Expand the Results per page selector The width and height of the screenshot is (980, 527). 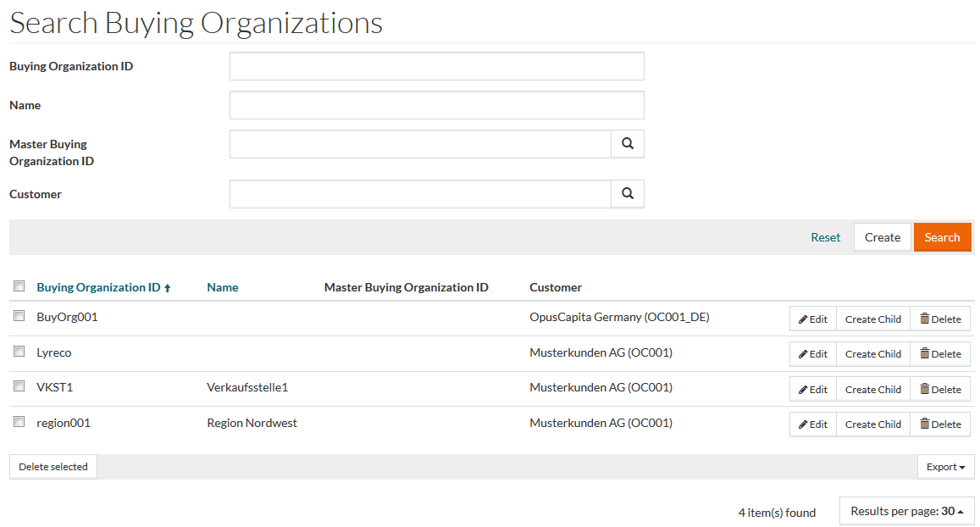click(906, 511)
